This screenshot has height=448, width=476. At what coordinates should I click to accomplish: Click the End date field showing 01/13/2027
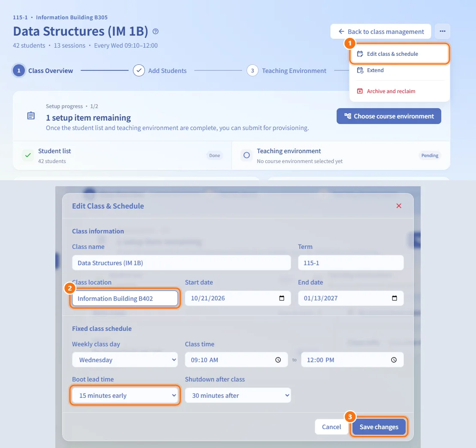coord(351,298)
